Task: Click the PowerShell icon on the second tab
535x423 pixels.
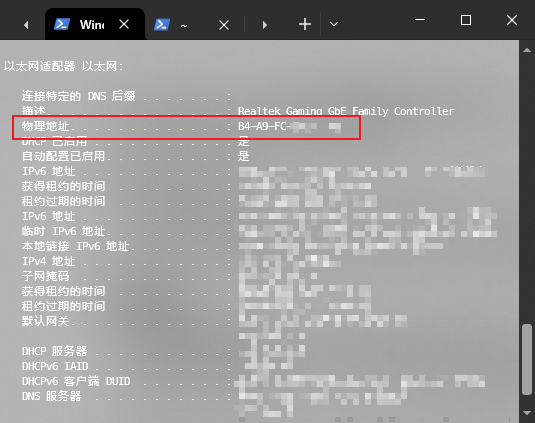Action: pyautogui.click(x=162, y=25)
